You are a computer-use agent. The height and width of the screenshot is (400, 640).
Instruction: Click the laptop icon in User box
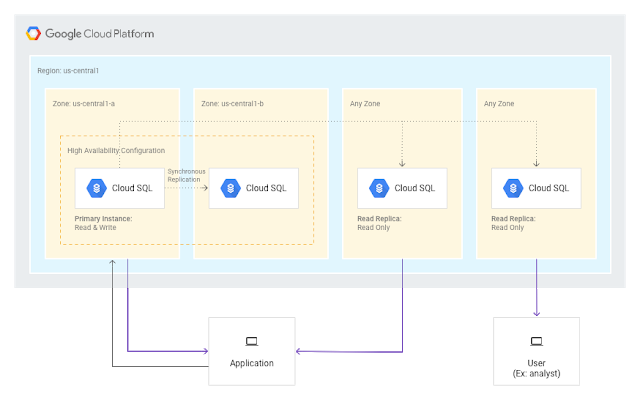[536, 341]
